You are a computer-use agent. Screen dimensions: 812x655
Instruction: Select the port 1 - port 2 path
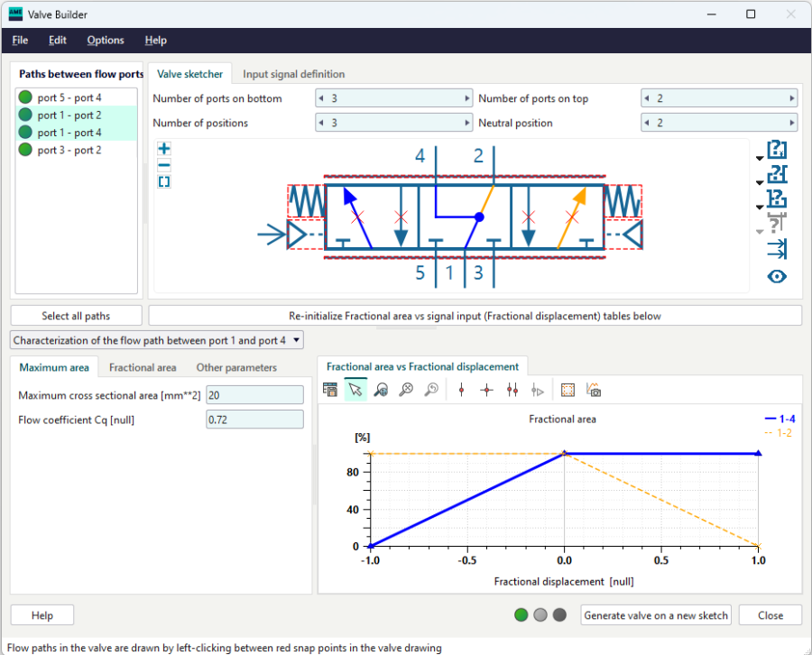77,115
